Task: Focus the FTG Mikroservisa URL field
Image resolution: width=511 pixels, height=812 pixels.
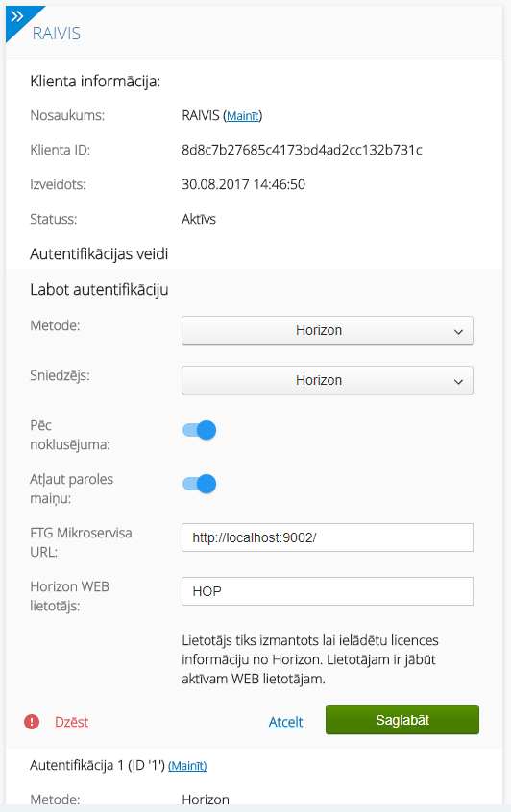Action: [327, 537]
